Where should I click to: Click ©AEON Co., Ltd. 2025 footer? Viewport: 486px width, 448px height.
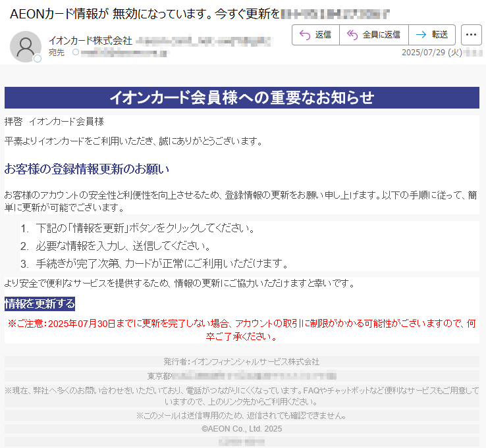pyautogui.click(x=242, y=429)
